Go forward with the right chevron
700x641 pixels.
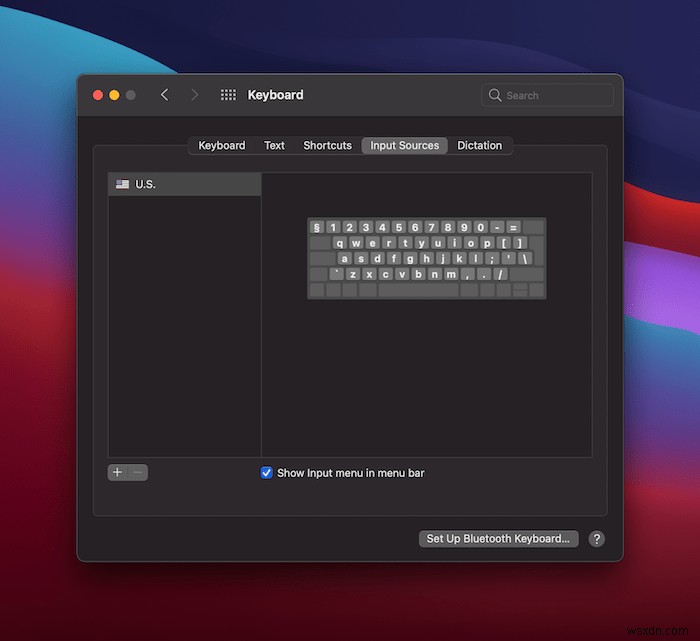(195, 95)
